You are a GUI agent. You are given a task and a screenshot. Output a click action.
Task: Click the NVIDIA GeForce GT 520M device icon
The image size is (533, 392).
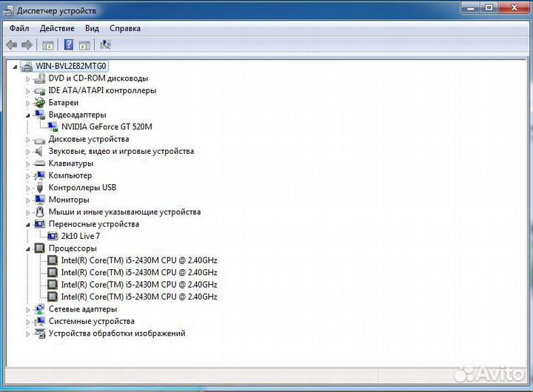53,126
